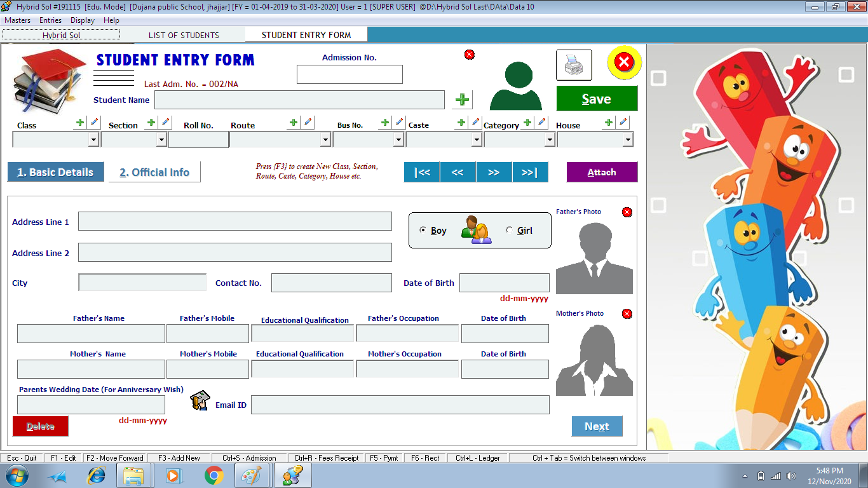
Task: Select the Girl radio button
Action: click(x=509, y=230)
